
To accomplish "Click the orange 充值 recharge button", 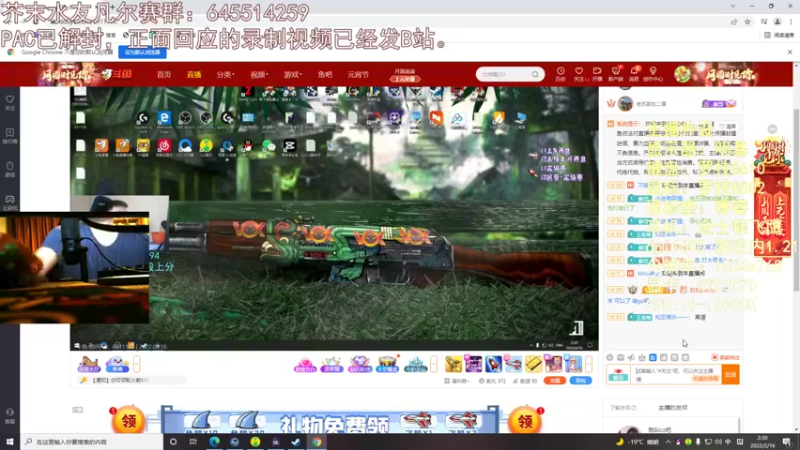I will coord(555,381).
